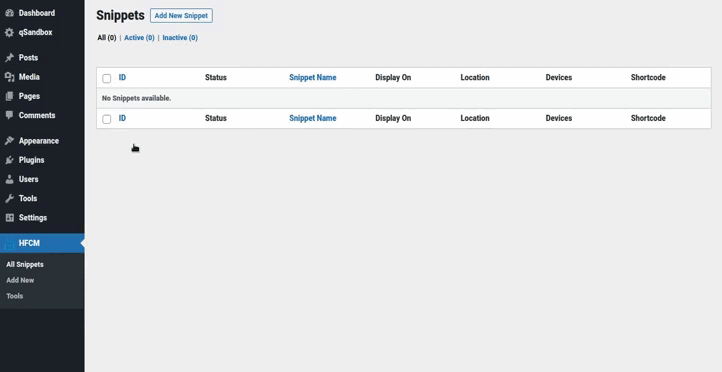Open the Tools submenu under HFCM
The height and width of the screenshot is (372, 722).
pyautogui.click(x=15, y=296)
